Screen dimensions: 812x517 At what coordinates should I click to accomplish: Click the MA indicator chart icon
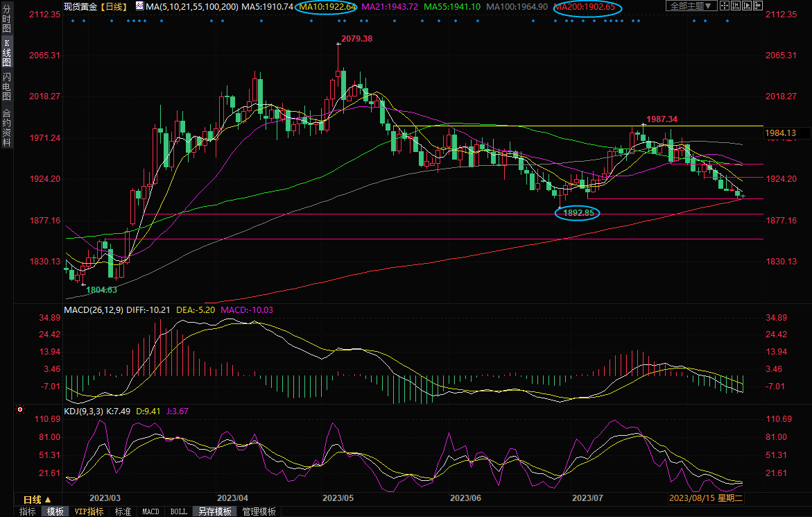(x=139, y=6)
